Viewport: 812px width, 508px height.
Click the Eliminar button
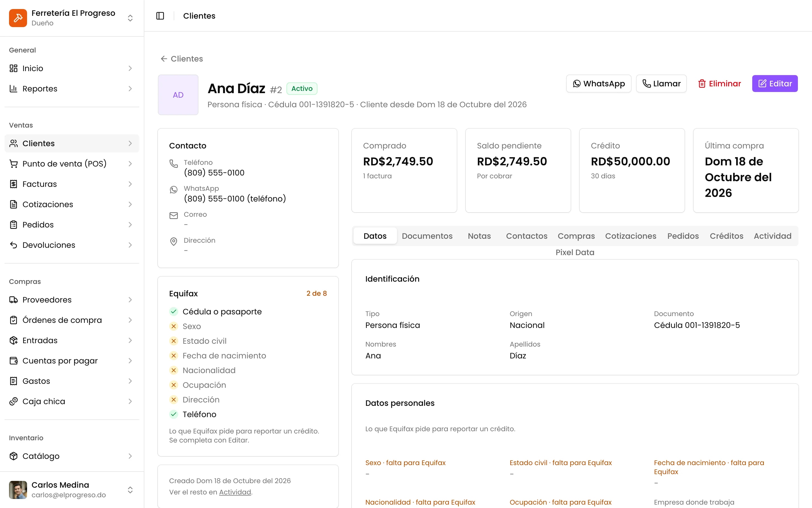[x=720, y=83]
